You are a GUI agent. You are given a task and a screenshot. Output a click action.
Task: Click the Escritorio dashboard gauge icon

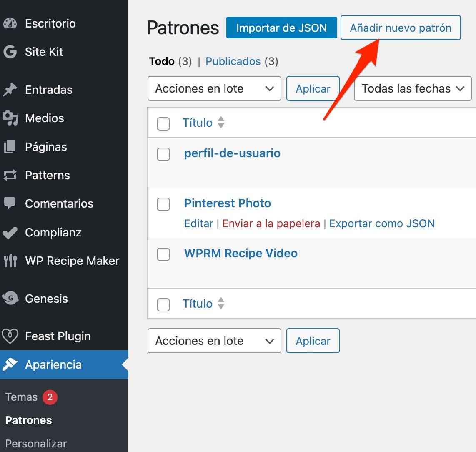click(10, 23)
